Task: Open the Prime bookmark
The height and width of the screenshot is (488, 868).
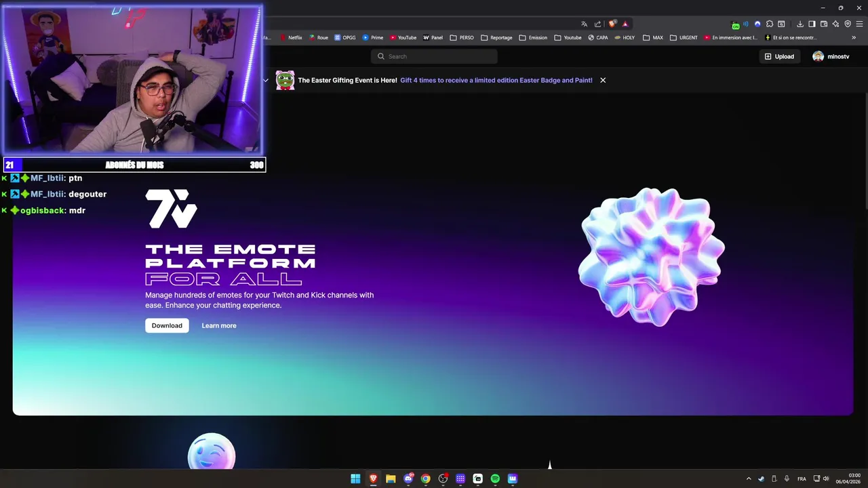Action: coord(373,37)
